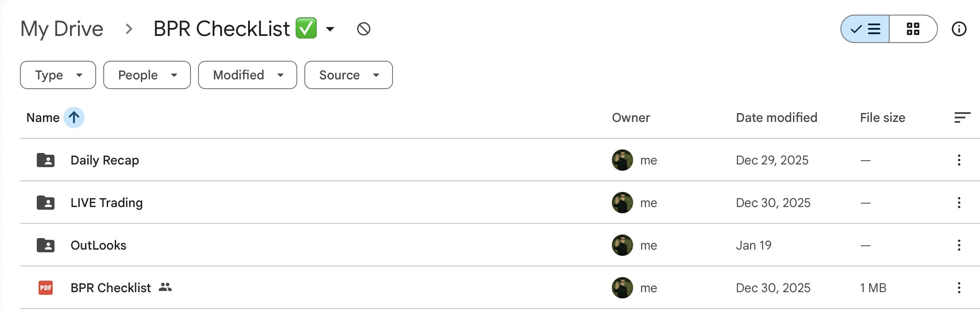Click the sort options icon beside File size
The width and height of the screenshot is (980, 313).
[x=962, y=117]
